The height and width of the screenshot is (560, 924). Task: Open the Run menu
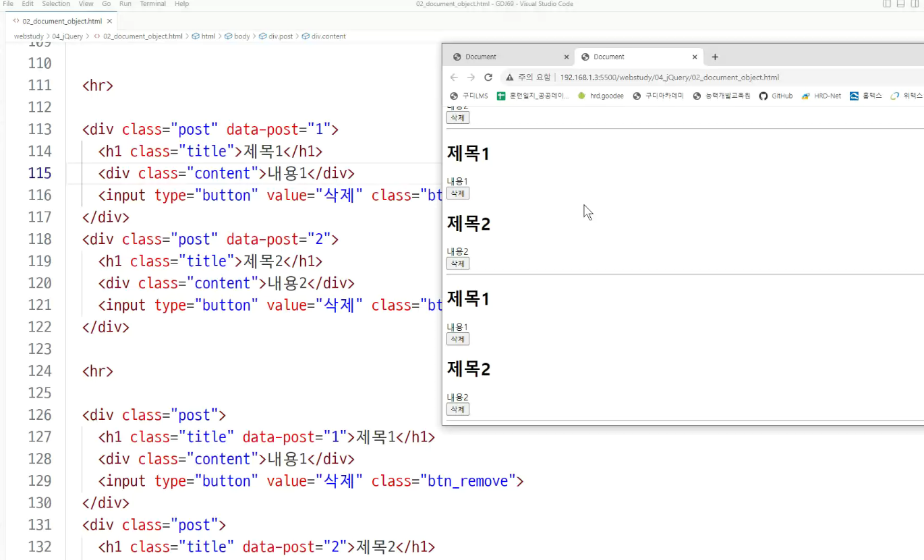(x=125, y=4)
